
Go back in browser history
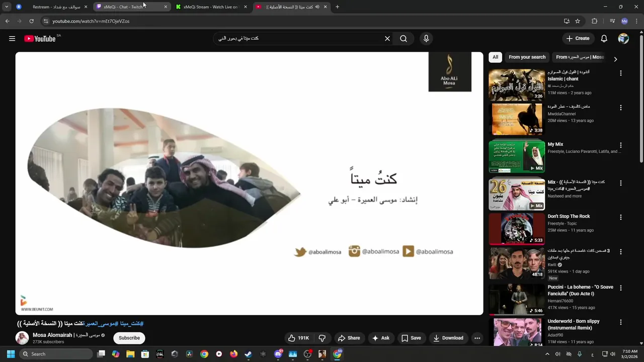coord(7,21)
